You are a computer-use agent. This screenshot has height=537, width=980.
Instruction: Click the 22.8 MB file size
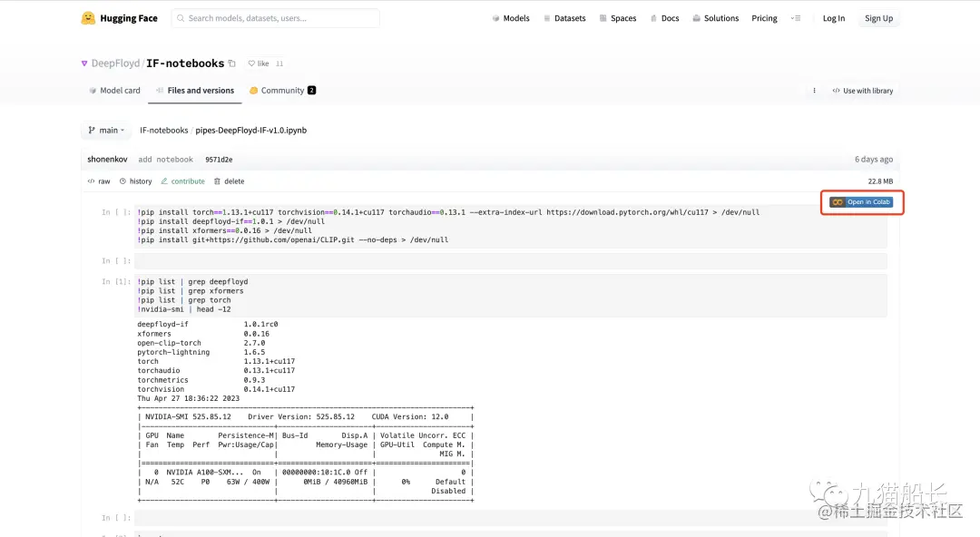tap(880, 181)
